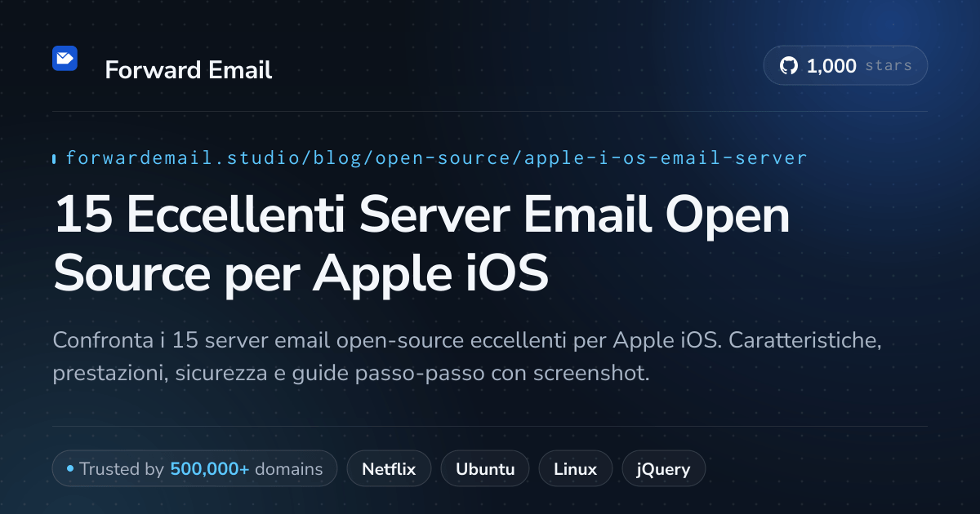Select the Ubuntu tag
Screen dimensions: 980x514
(485, 469)
